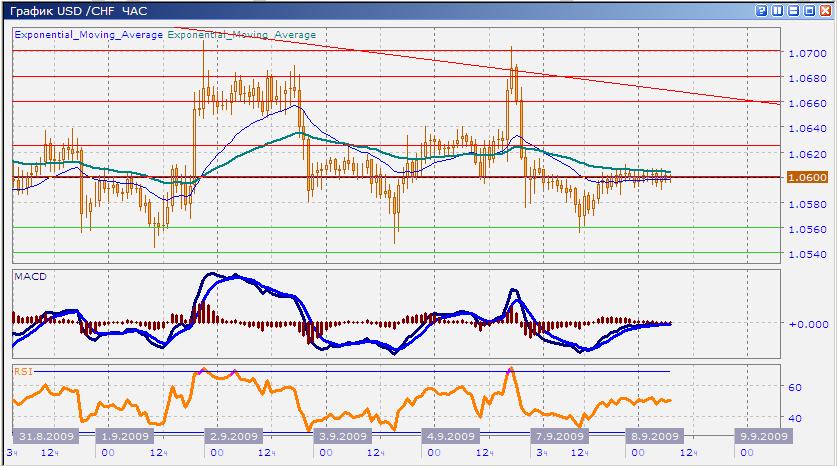Maximize the USD/CHF chart window
The height and width of the screenshot is (466, 837).
(809, 10)
